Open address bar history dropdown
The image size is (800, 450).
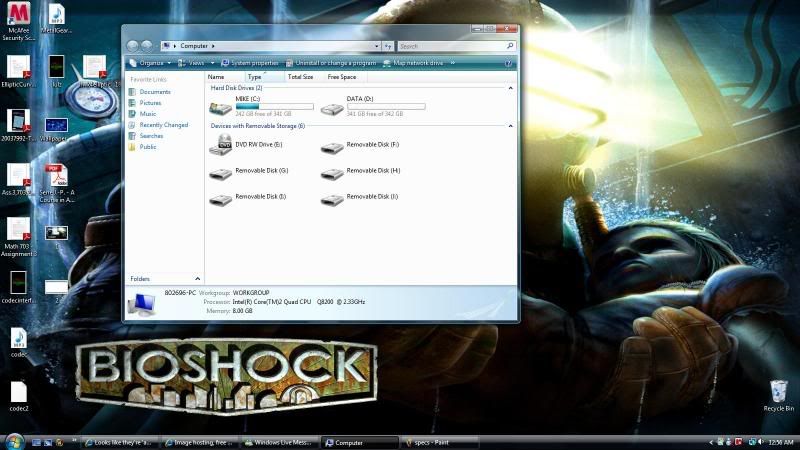tap(377, 46)
